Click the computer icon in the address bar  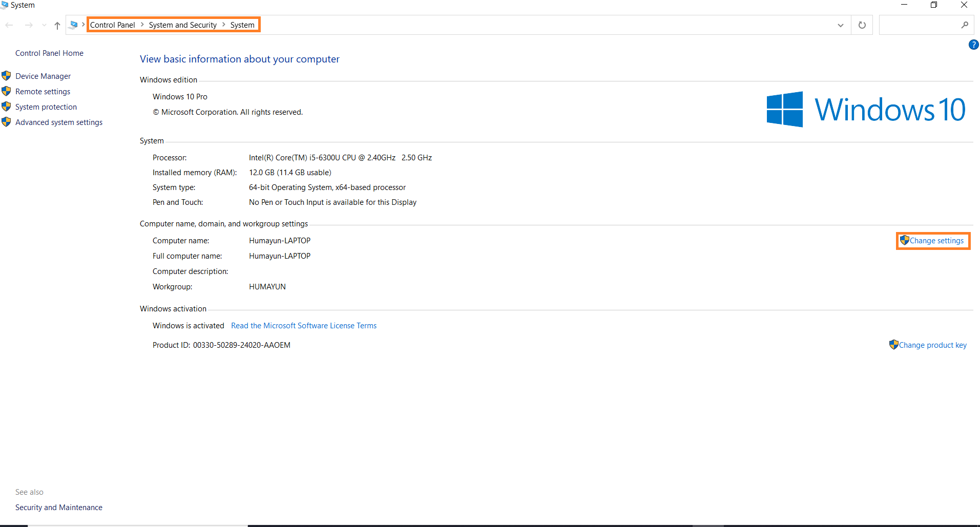pos(74,25)
